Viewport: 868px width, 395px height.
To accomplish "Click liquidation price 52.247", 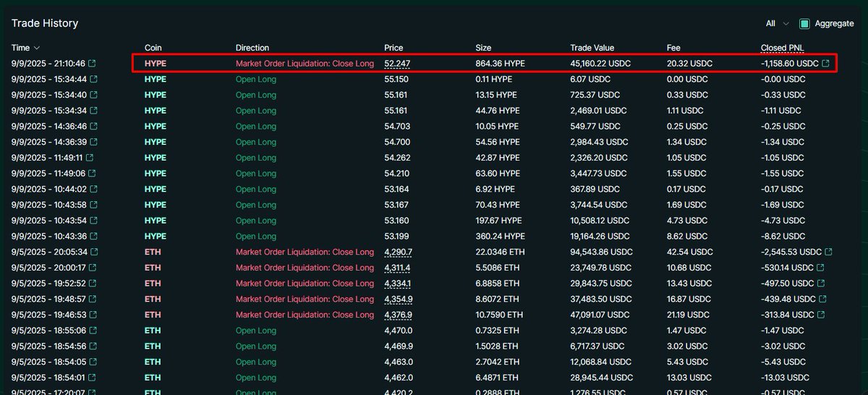I will pos(397,64).
